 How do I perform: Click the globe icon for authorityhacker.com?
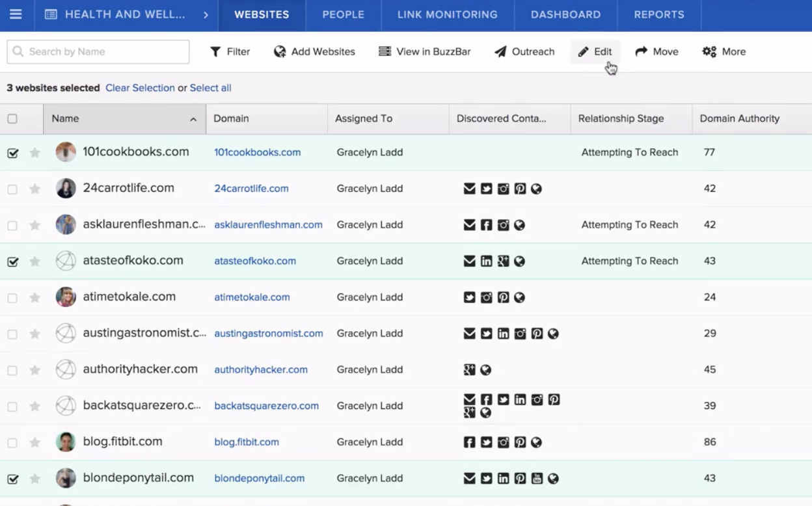coord(485,369)
